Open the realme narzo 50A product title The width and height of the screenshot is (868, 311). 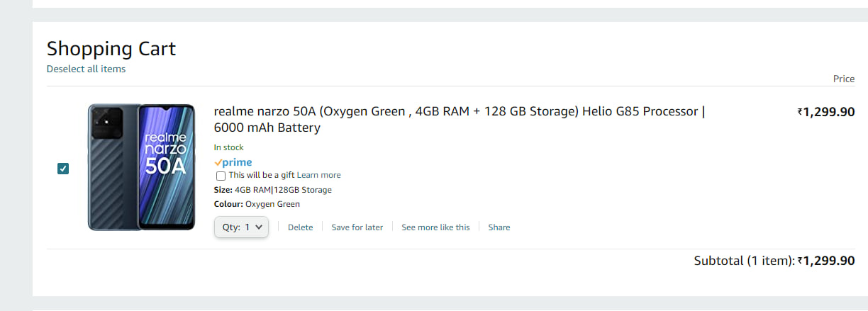[460, 120]
